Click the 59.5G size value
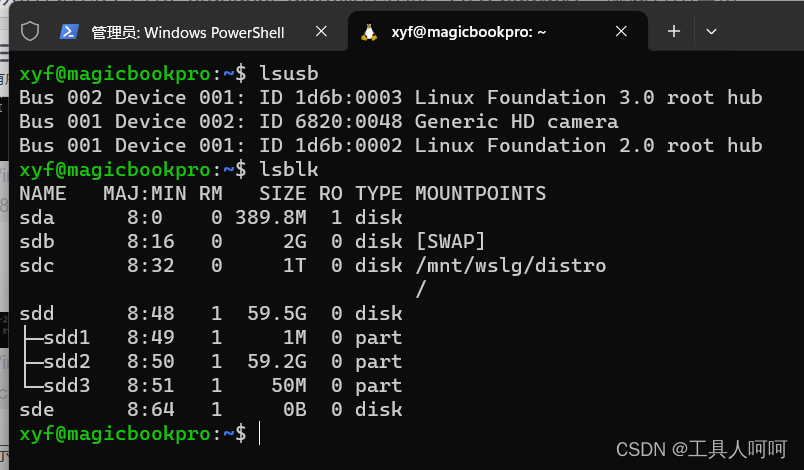This screenshot has width=804, height=470. 277,313
